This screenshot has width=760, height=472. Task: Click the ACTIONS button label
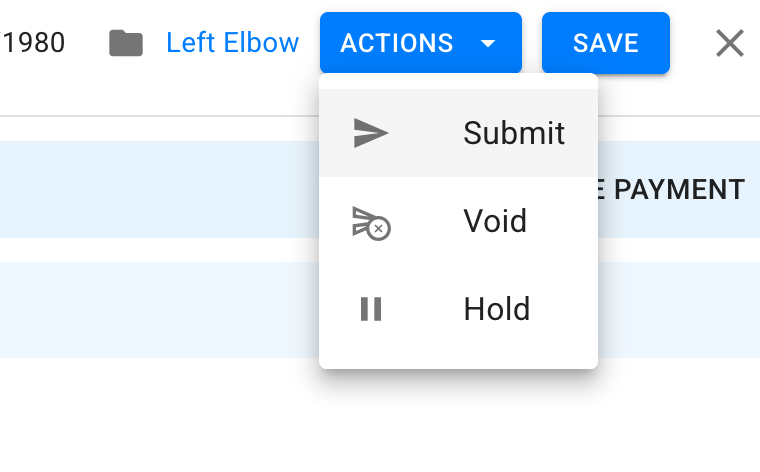tap(396, 43)
